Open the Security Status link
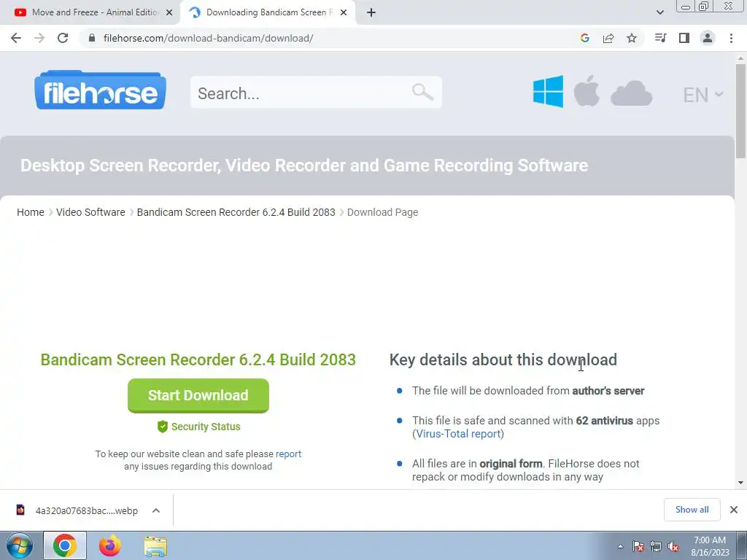This screenshot has height=560, width=747. pos(206,427)
